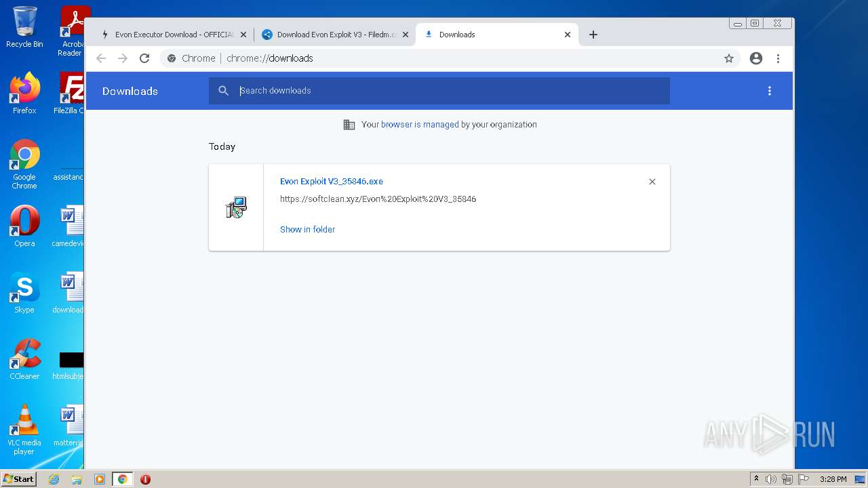Open Action Center flag icon

pyautogui.click(x=804, y=479)
